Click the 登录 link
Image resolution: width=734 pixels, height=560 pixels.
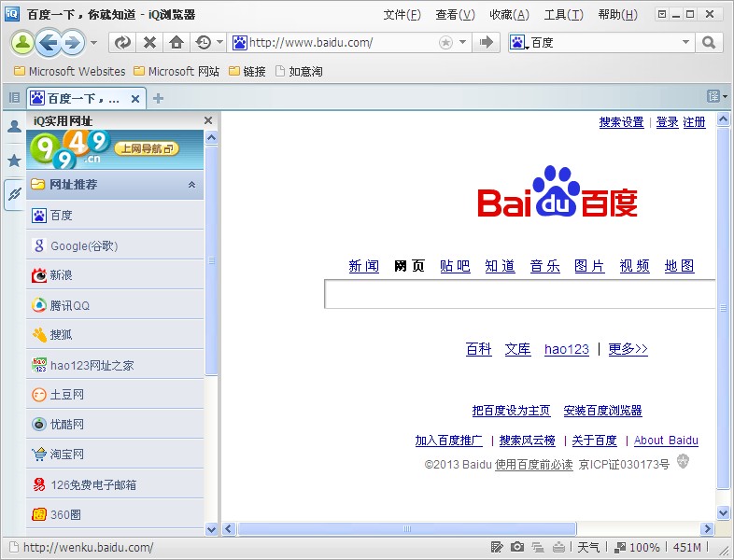[x=667, y=122]
